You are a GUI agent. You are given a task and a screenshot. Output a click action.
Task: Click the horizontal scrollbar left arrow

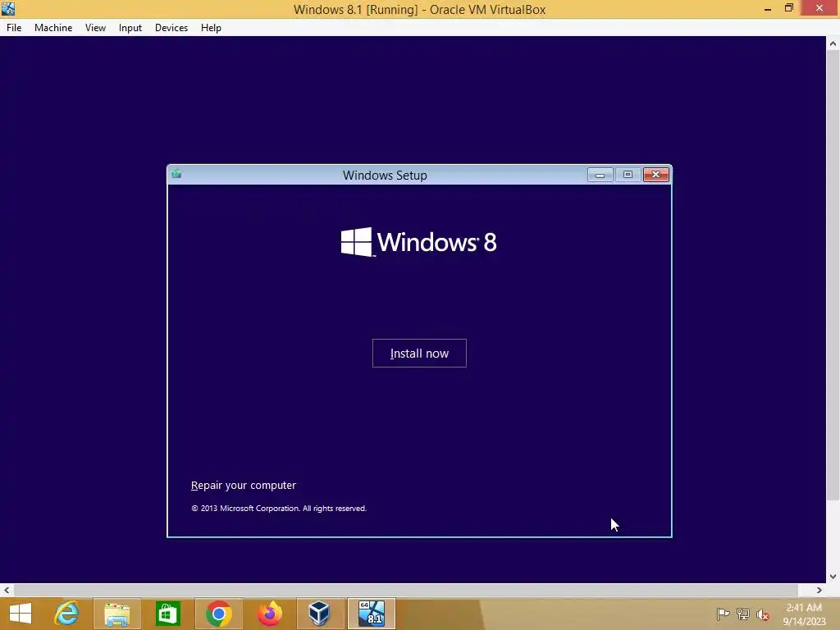(x=7, y=590)
